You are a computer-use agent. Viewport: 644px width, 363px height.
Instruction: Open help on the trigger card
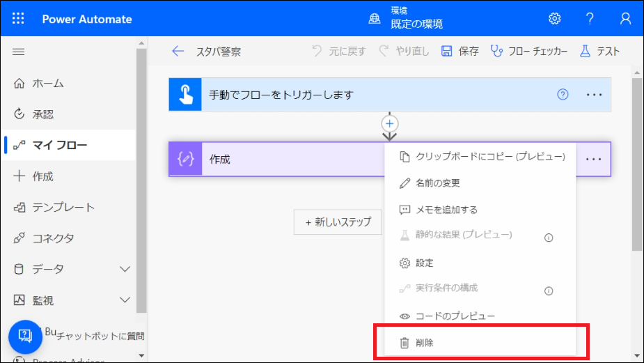click(x=563, y=95)
